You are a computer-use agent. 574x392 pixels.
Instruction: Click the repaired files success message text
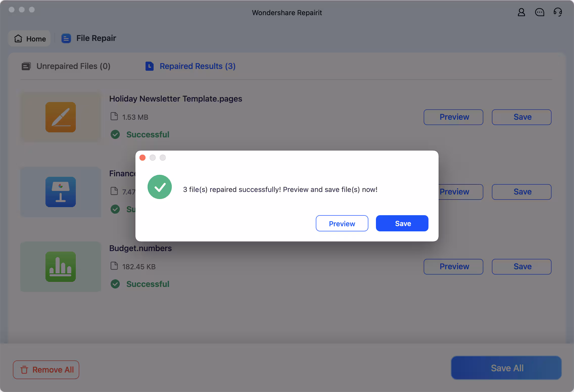point(280,189)
